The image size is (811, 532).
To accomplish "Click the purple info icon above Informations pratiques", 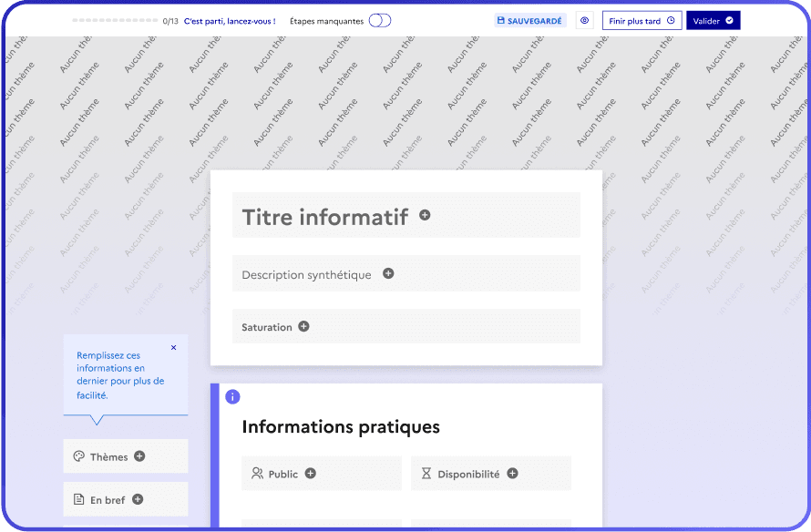I will click(232, 397).
